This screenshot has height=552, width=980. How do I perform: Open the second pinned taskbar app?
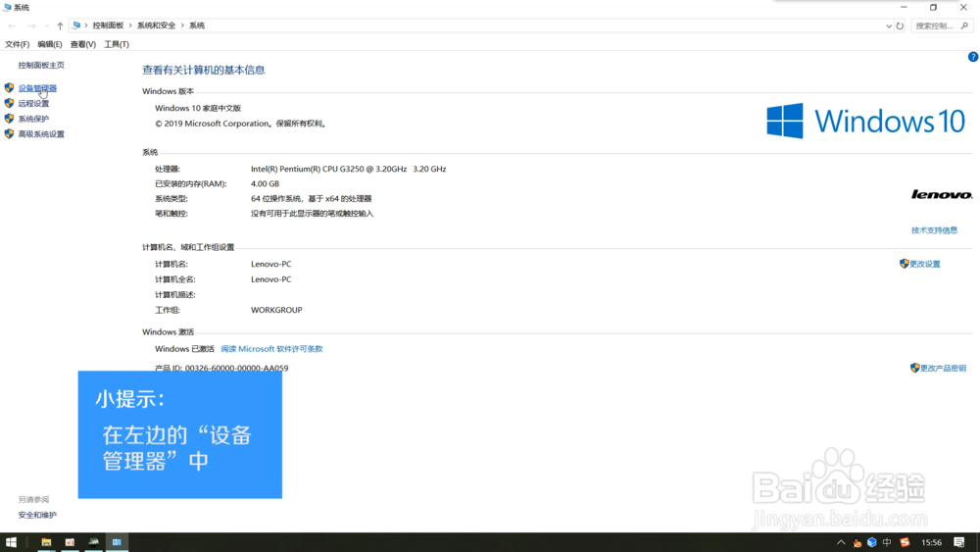coord(70,542)
